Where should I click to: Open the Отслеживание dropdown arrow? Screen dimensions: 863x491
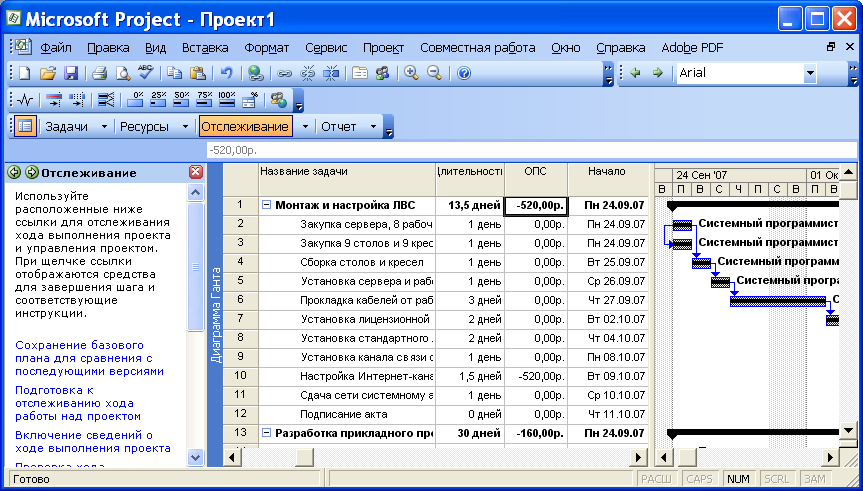[x=305, y=127]
